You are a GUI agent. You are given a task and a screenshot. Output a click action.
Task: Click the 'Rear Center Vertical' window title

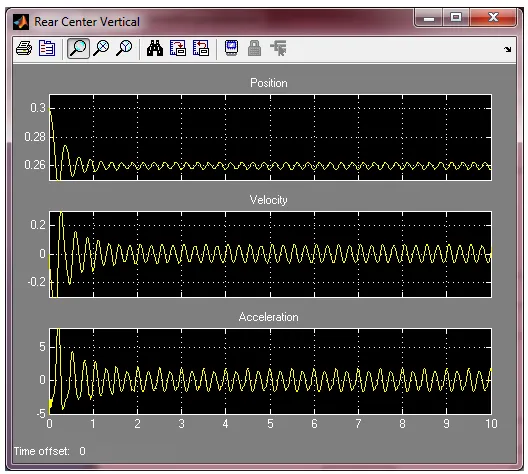87,22
